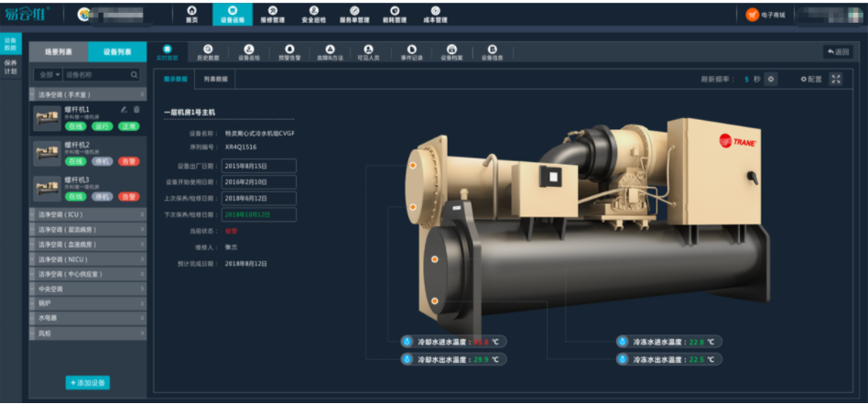Expand 洁净空调（中心供应室）group
The image size is (868, 404).
click(x=88, y=274)
